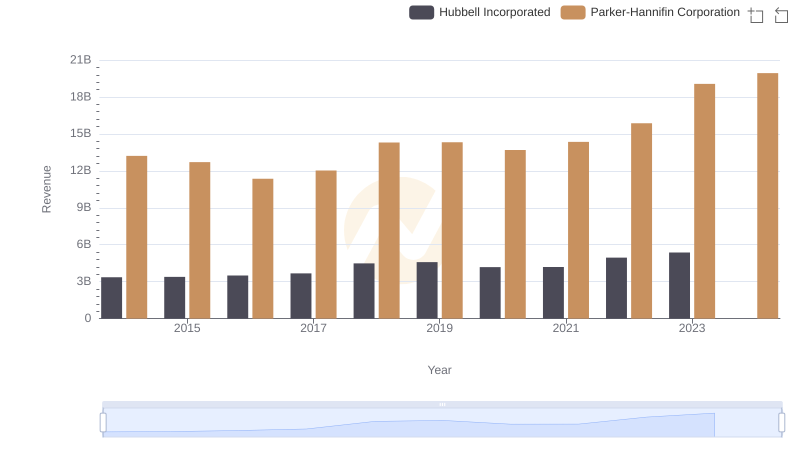Click the zoom area select icon
800x461 pixels.
point(756,15)
